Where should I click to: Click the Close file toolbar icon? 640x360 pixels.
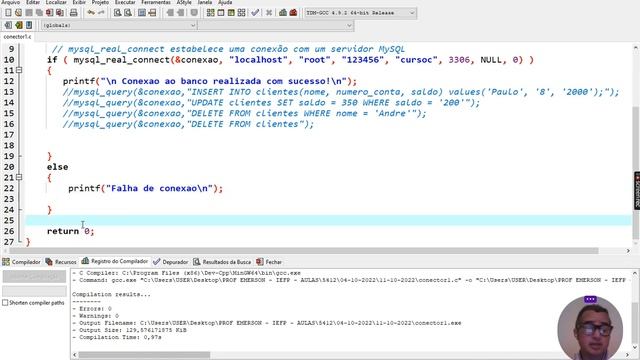[x=49, y=13]
